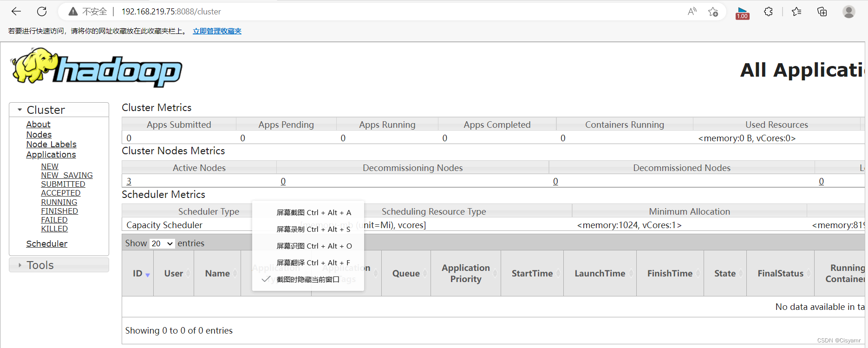Click the 立即管理收藏夹 link
This screenshot has height=348, width=868.
(217, 31)
